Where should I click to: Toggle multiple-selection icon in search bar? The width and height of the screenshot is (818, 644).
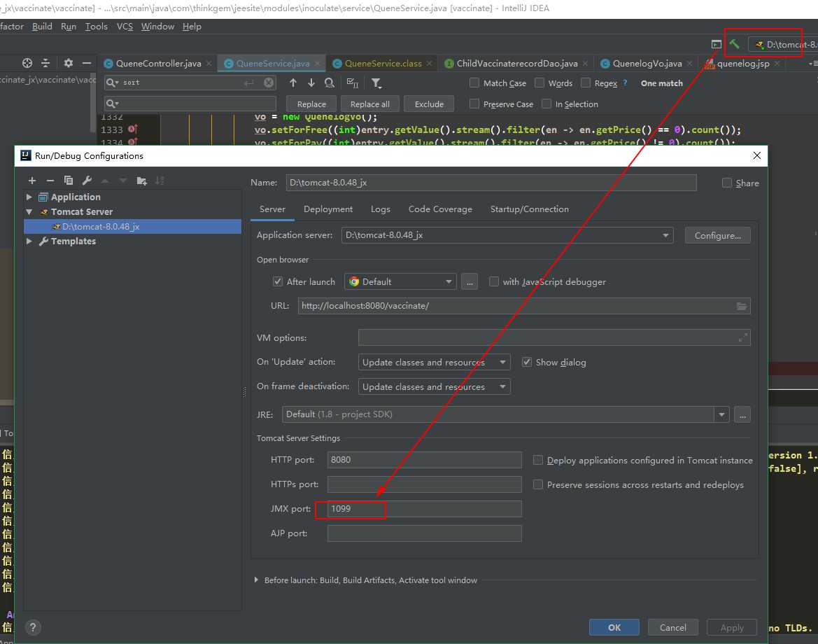click(353, 83)
